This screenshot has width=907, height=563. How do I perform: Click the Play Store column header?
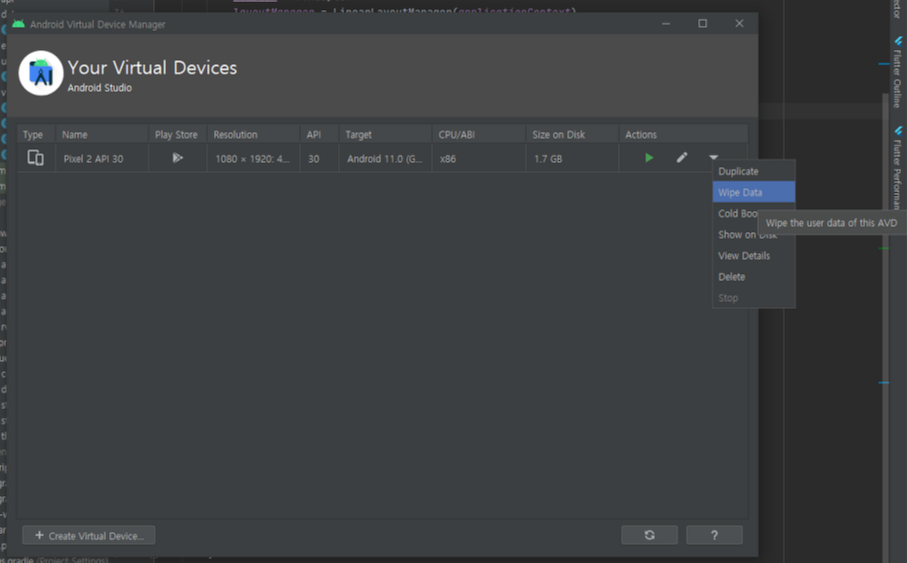click(x=177, y=134)
